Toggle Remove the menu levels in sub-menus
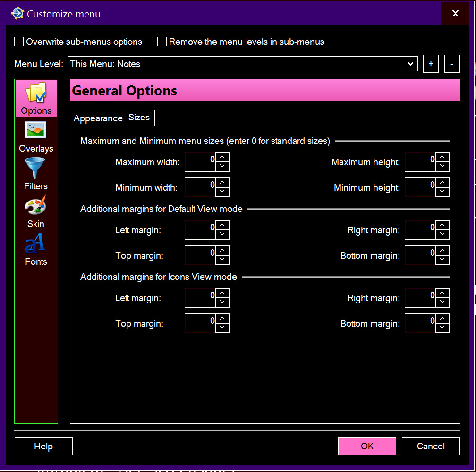The height and width of the screenshot is (472, 476). [162, 42]
